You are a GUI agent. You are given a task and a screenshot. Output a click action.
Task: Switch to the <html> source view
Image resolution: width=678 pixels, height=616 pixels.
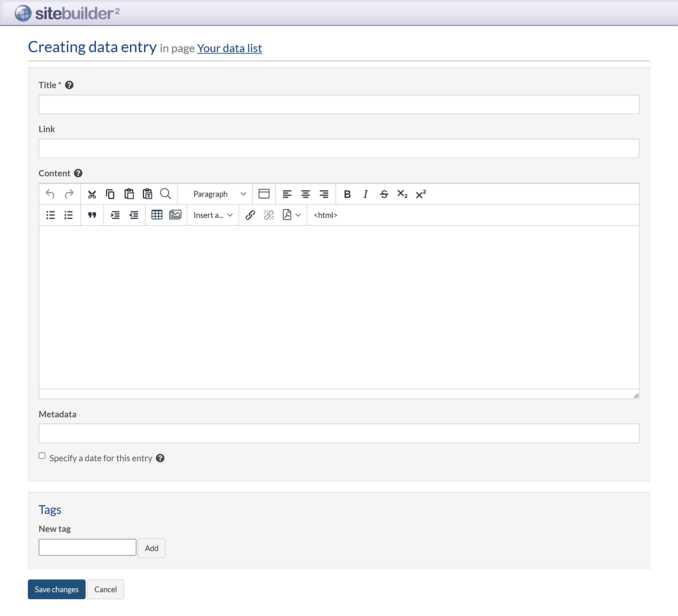point(326,215)
